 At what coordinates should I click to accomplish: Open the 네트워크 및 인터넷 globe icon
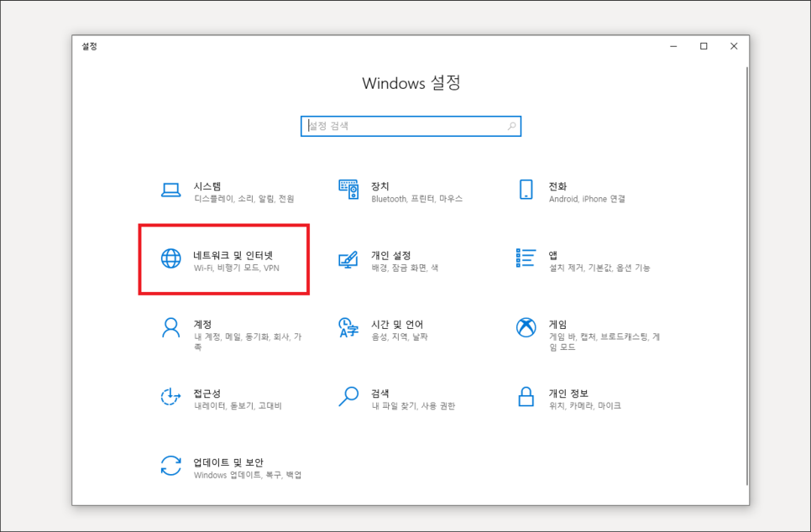click(x=170, y=258)
